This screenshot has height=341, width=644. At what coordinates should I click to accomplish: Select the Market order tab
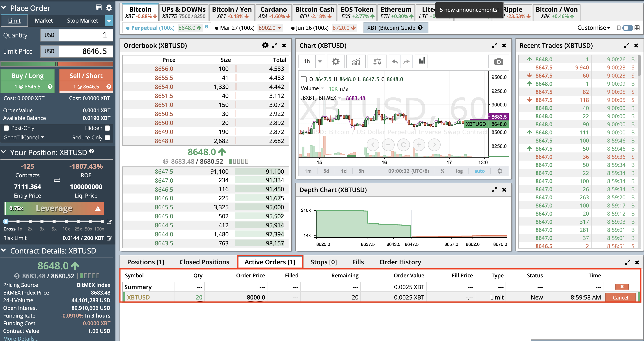coord(44,21)
